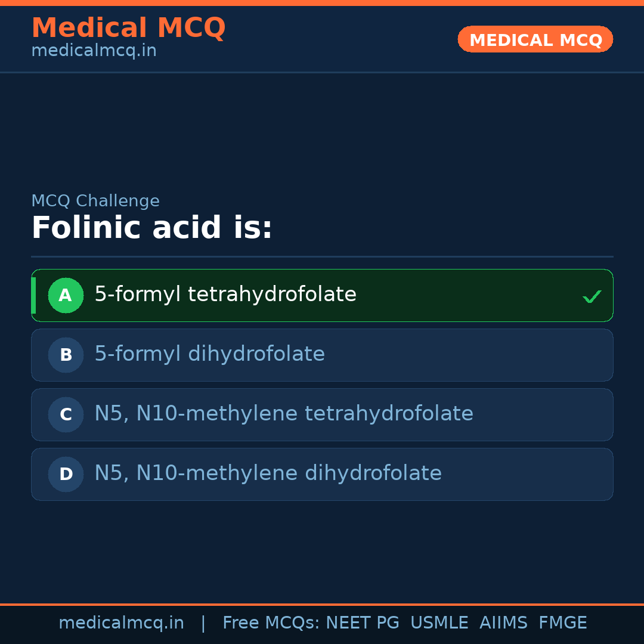This screenshot has height=644, width=644.
Task: Select answer 5-formyl tetrahydrofolate
Action: click(x=225, y=295)
